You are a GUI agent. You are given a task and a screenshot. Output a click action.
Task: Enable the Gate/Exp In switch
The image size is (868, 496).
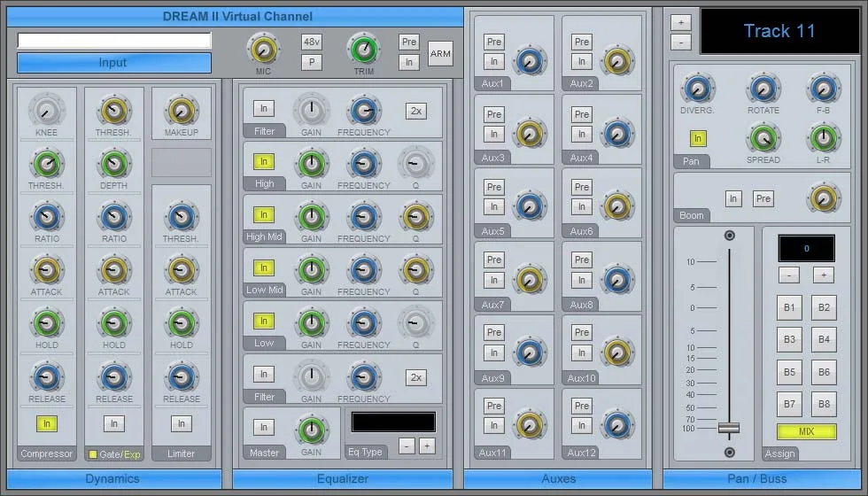114,423
